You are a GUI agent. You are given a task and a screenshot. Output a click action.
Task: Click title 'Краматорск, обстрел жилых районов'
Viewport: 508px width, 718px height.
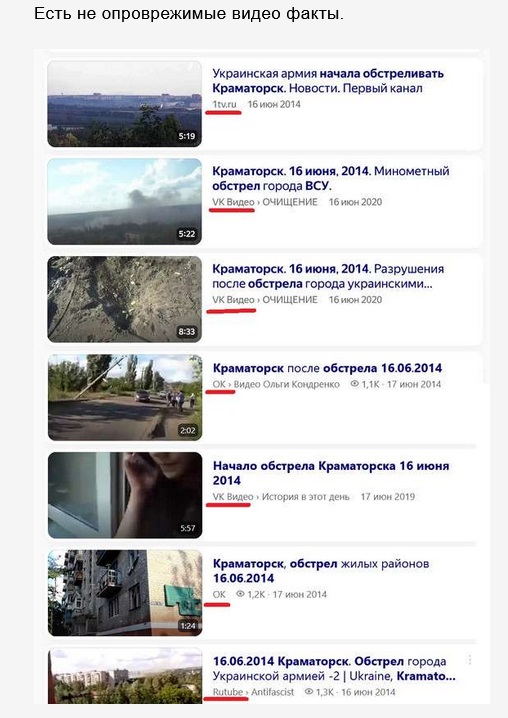(x=321, y=571)
